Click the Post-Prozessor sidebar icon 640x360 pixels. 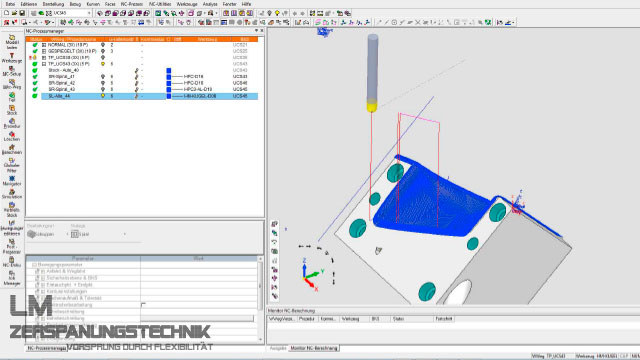point(12,247)
